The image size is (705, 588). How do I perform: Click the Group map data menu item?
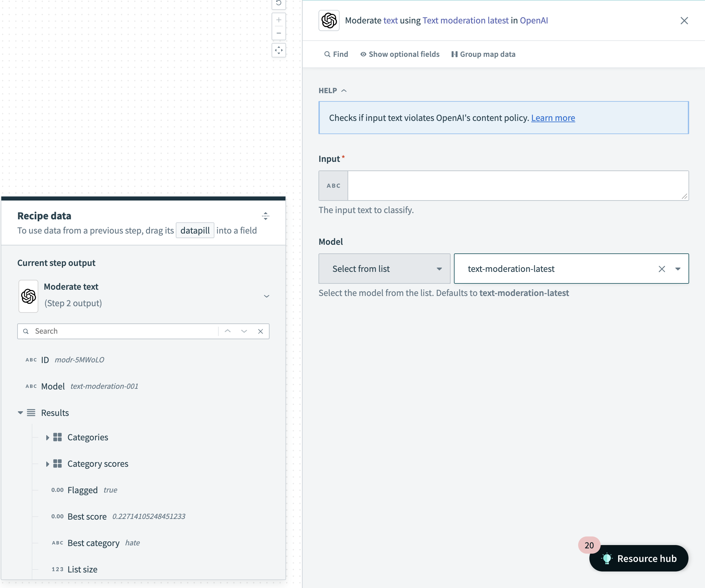tap(484, 54)
